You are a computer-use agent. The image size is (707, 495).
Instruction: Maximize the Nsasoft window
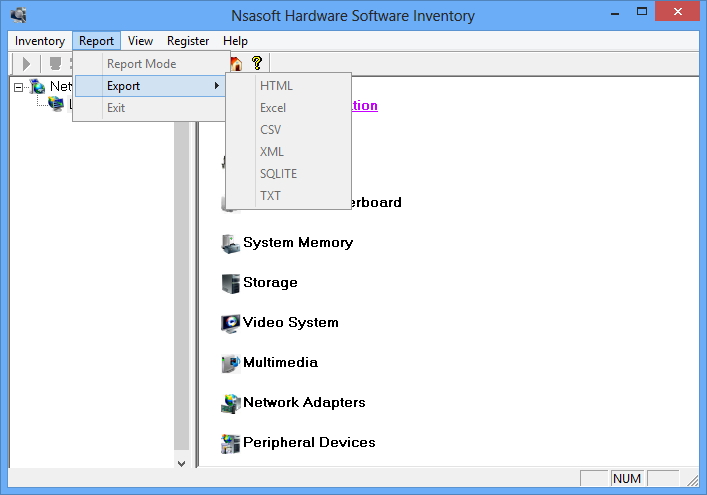(642, 12)
